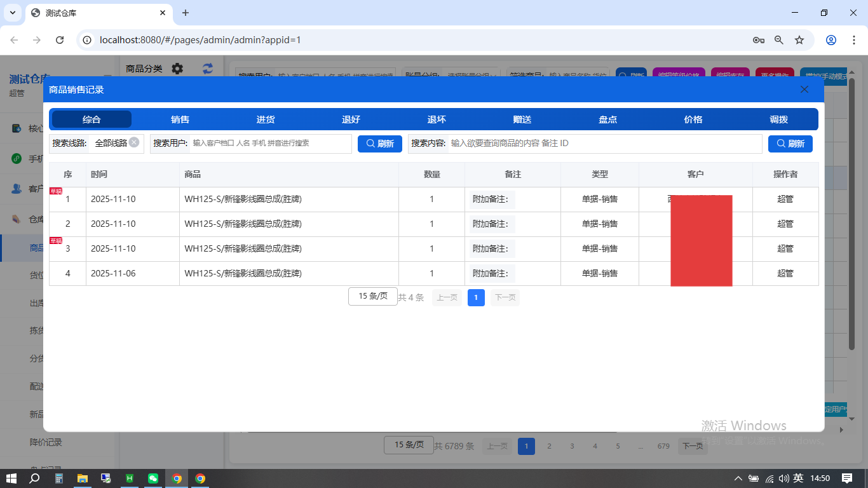This screenshot has width=868, height=488.
Task: Launch Chrome from the taskbar
Action: click(178, 478)
